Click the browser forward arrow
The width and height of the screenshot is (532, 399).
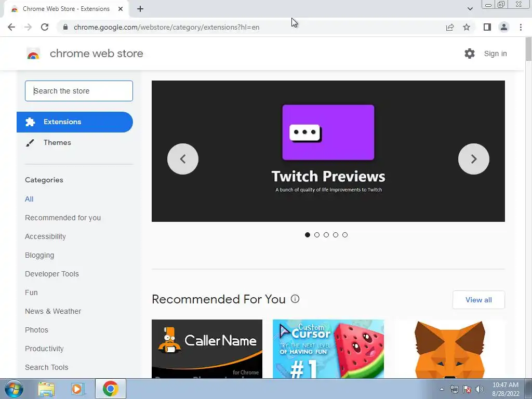[x=28, y=27]
